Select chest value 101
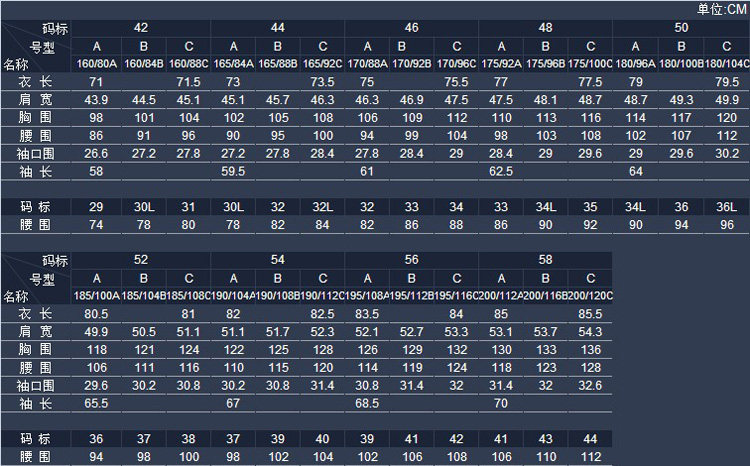 coord(144,118)
